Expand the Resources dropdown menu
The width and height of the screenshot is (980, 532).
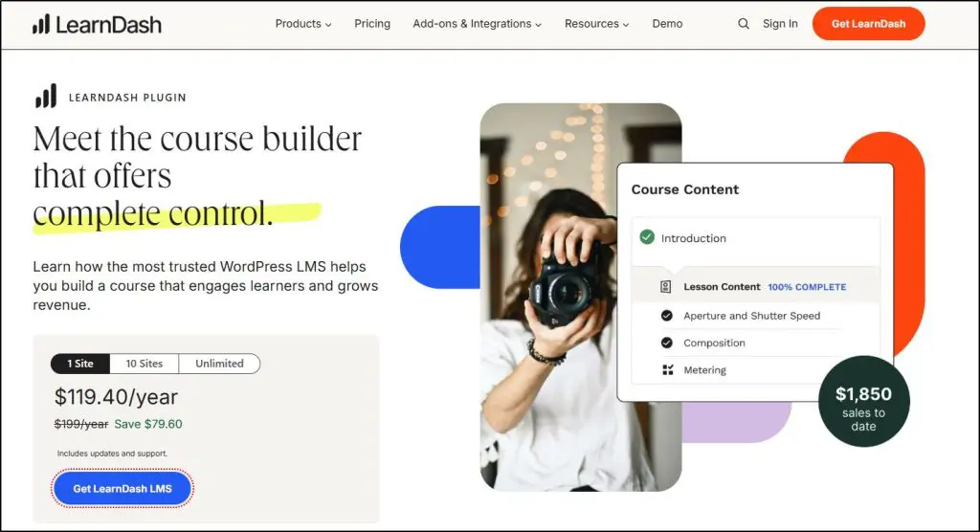click(597, 24)
